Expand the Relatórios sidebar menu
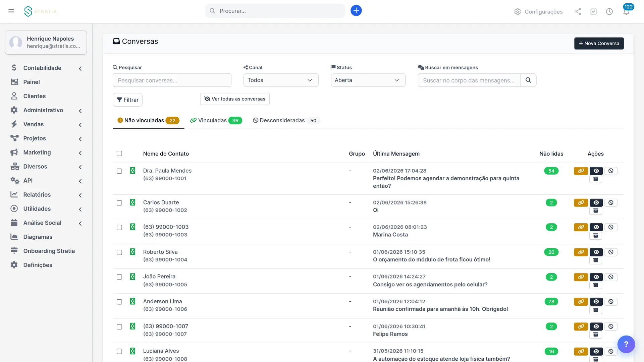Viewport: 644px width, 362px height. click(x=46, y=195)
